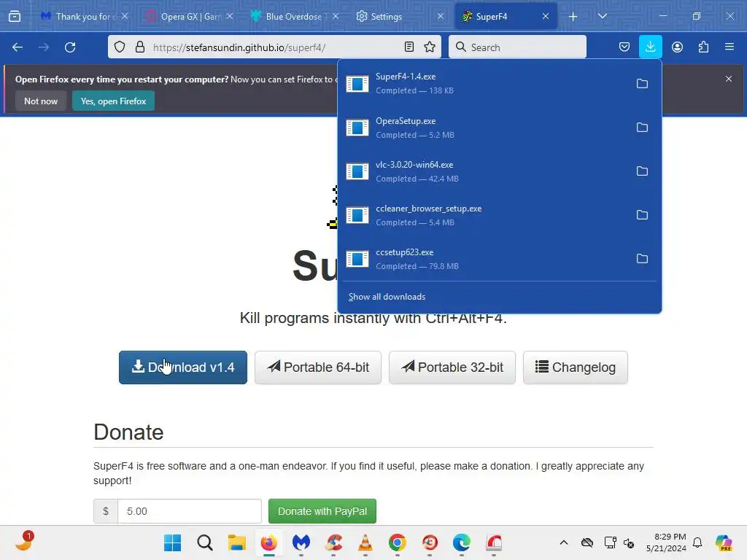Open Malwarebytes taskbar icon

click(301, 542)
